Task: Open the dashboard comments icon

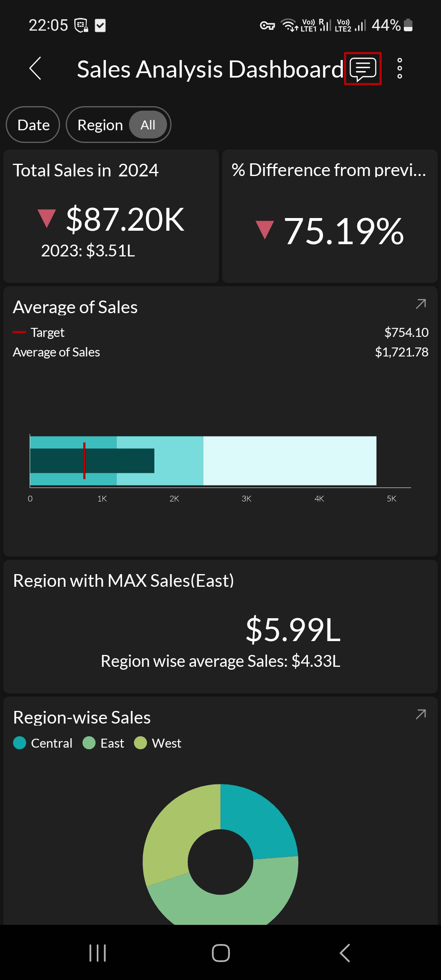Action: 363,69
